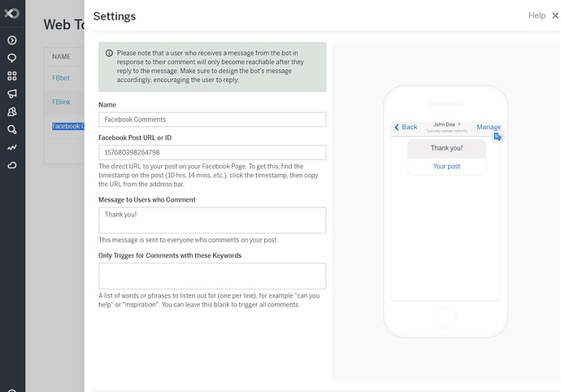561x392 pixels.
Task: Click Manage in the phone preview
Action: (x=489, y=127)
